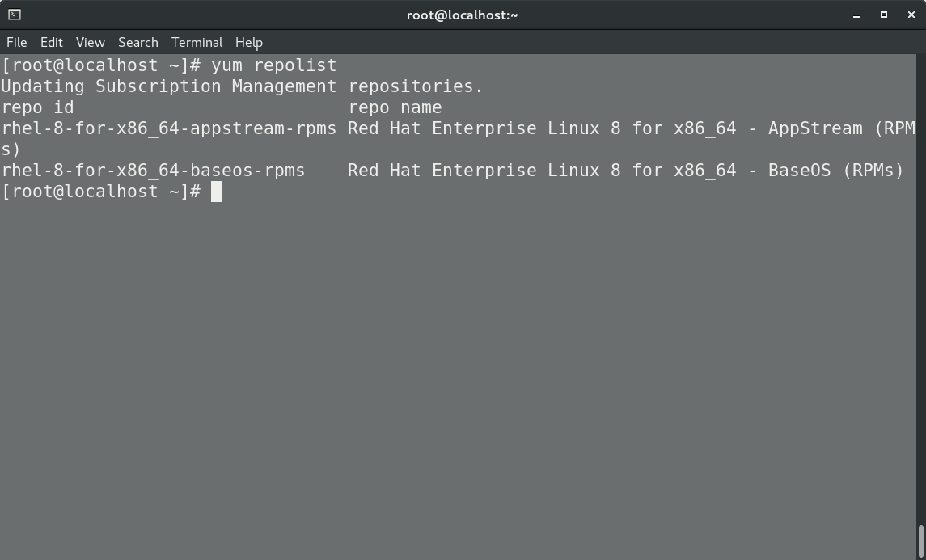926x560 pixels.
Task: Click the 'root@localhost:~' window title
Action: tap(463, 15)
